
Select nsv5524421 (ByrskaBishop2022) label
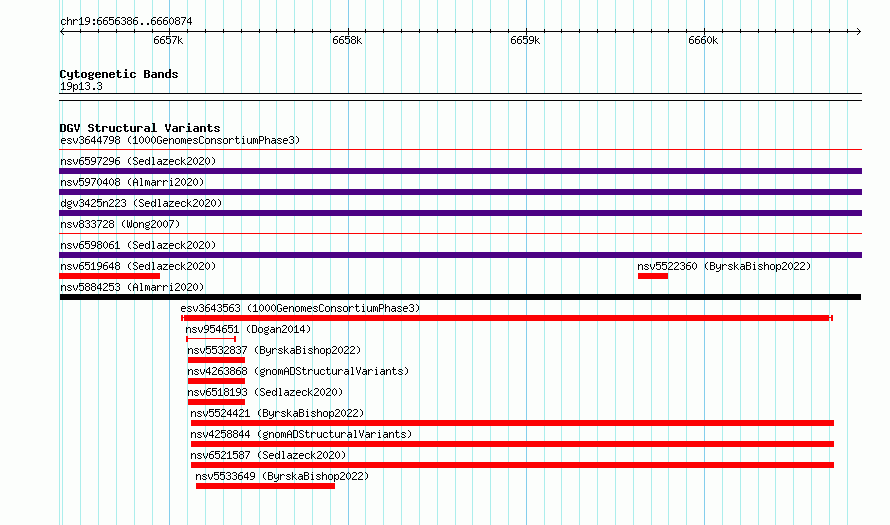tap(277, 413)
